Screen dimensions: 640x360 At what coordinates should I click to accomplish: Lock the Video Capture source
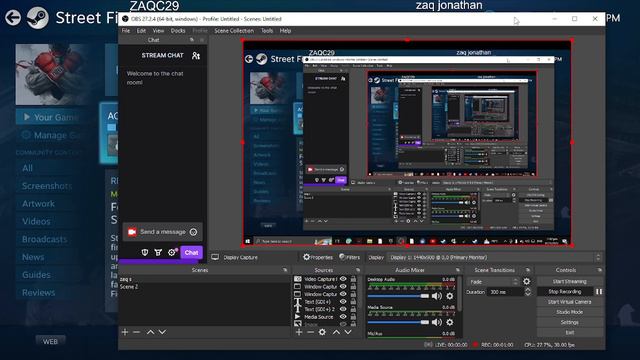pyautogui.click(x=353, y=279)
